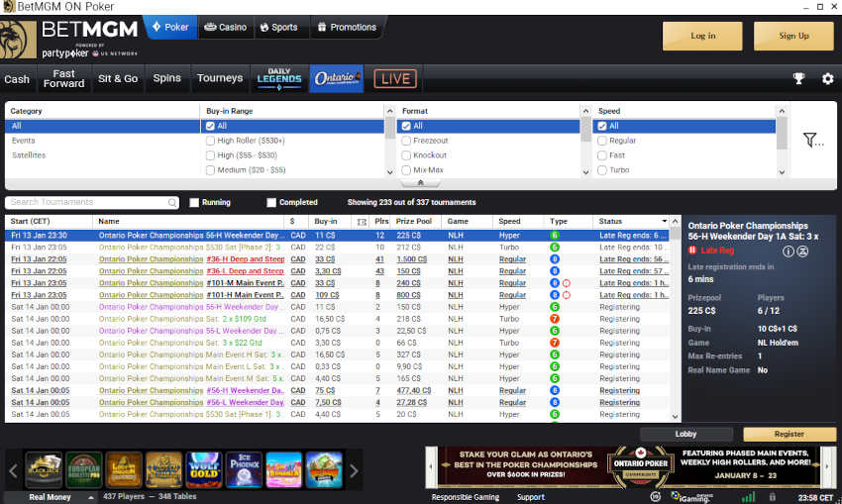Open the trophy leaderboard icon
The width and height of the screenshot is (842, 504).
tap(799, 79)
